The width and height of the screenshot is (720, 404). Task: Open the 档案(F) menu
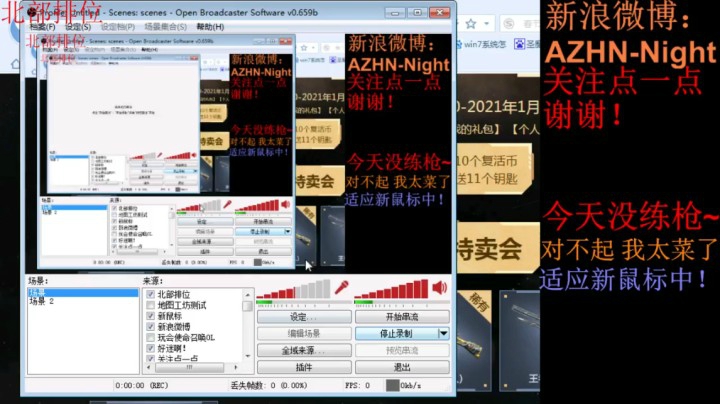coord(43,27)
